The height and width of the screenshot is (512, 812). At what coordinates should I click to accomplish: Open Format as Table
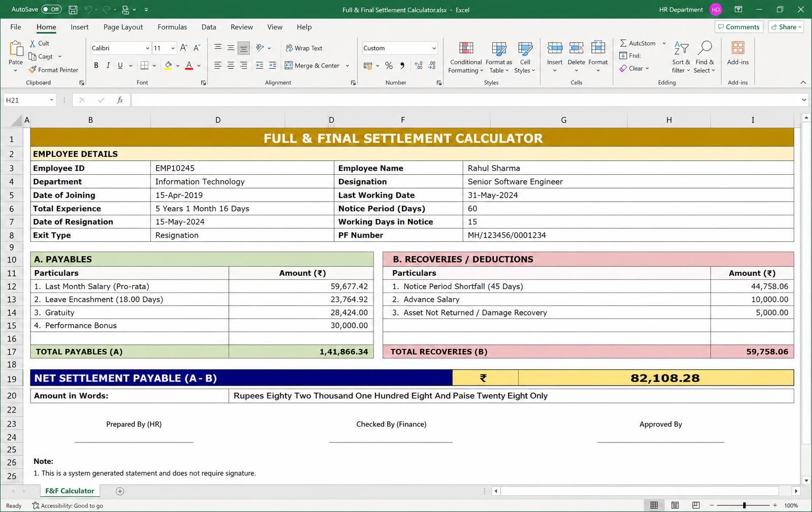[499, 57]
